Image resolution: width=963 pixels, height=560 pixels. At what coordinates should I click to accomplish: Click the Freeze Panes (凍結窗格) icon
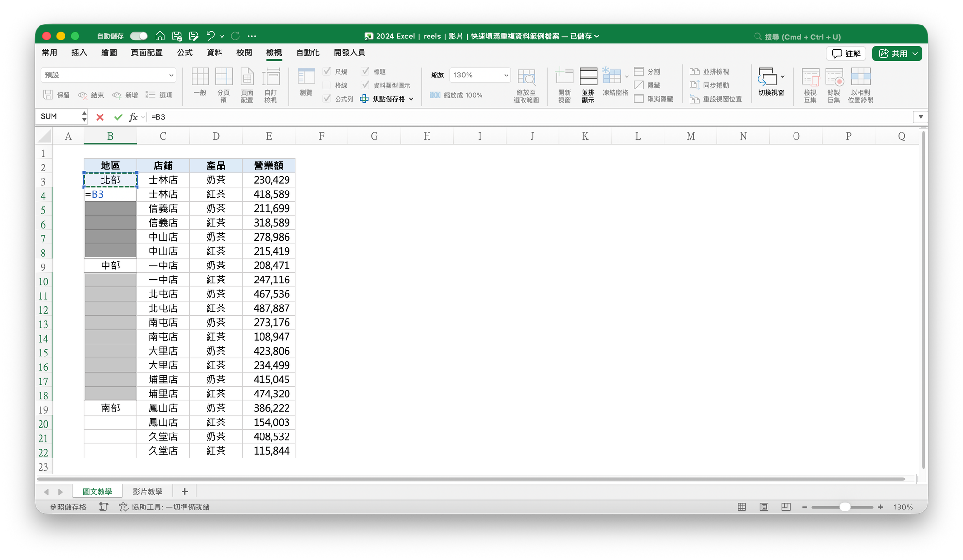point(612,77)
